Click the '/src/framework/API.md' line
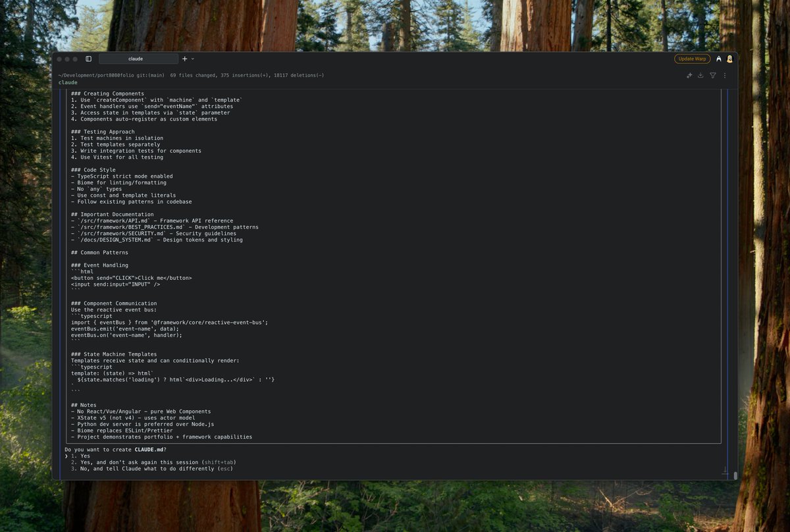Screen dimensions: 790x532 [152, 221]
